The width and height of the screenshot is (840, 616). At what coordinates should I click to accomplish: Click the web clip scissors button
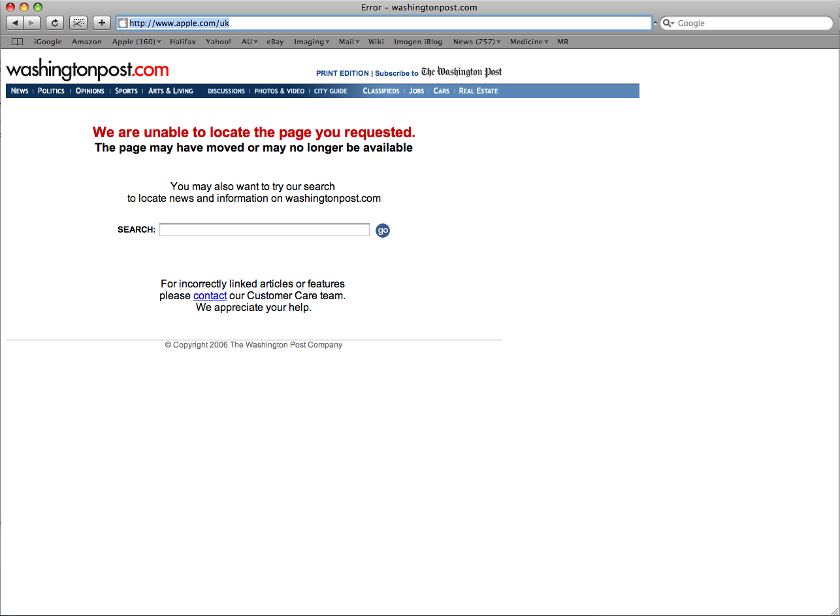point(78,23)
